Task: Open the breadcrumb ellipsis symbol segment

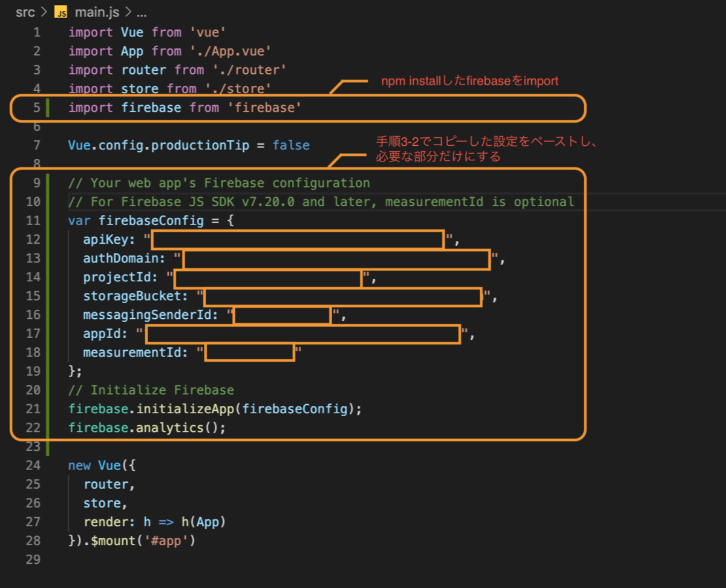Action: coord(142,12)
